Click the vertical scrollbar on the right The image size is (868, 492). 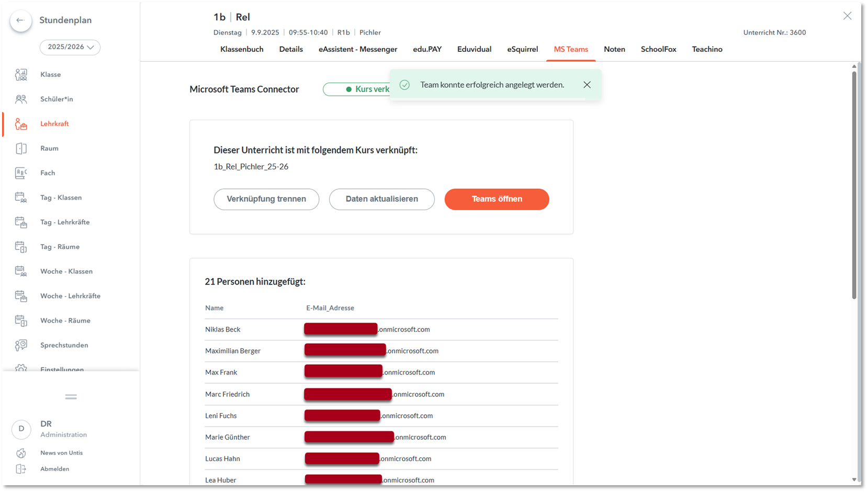(x=854, y=183)
